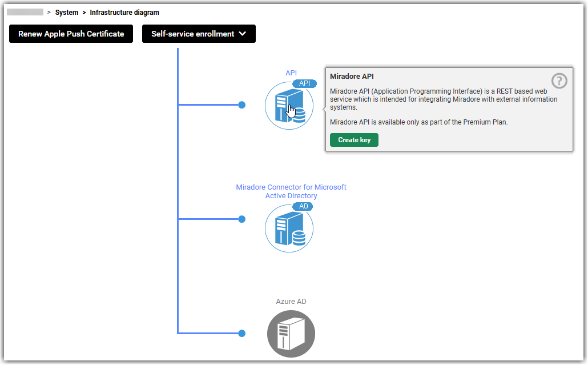This screenshot has height=365, width=588.
Task: Click the Azure AD label
Action: coord(291,301)
